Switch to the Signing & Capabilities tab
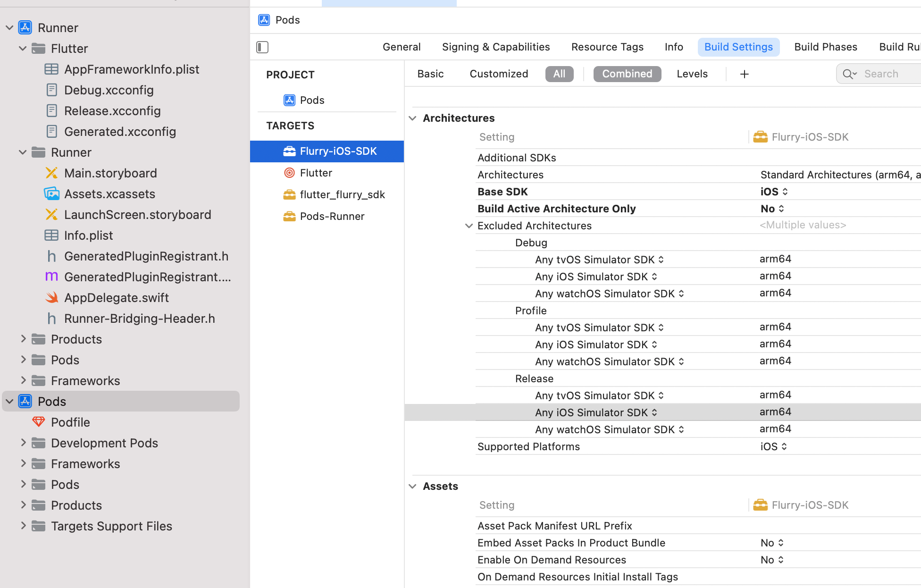Viewport: 921px width, 588px height. (x=495, y=47)
